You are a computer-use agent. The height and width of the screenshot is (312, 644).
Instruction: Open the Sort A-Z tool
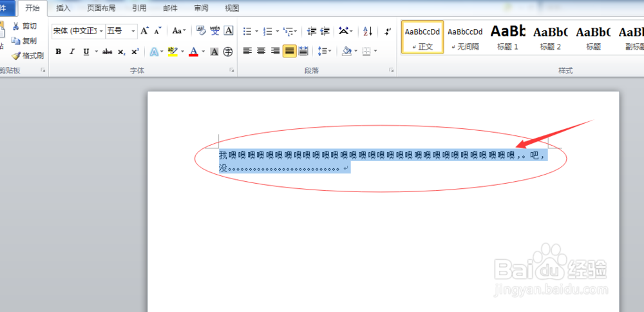[368, 31]
